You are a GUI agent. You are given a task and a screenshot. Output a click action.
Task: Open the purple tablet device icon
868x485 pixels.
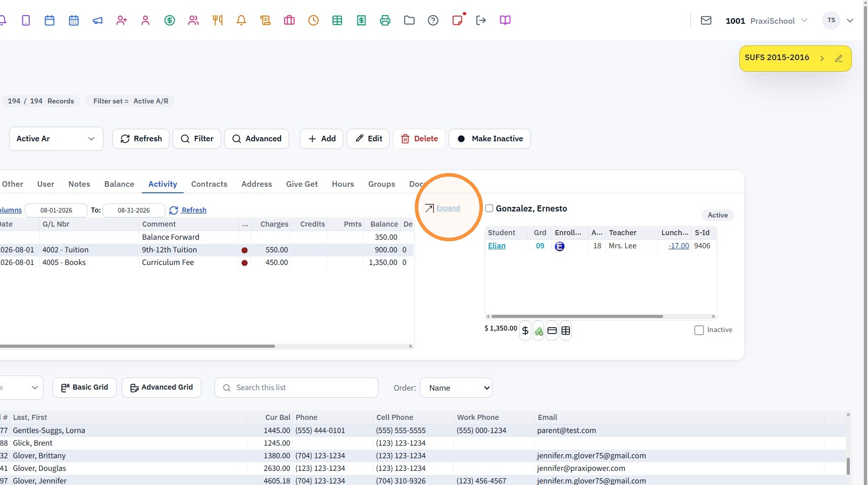pos(26,20)
